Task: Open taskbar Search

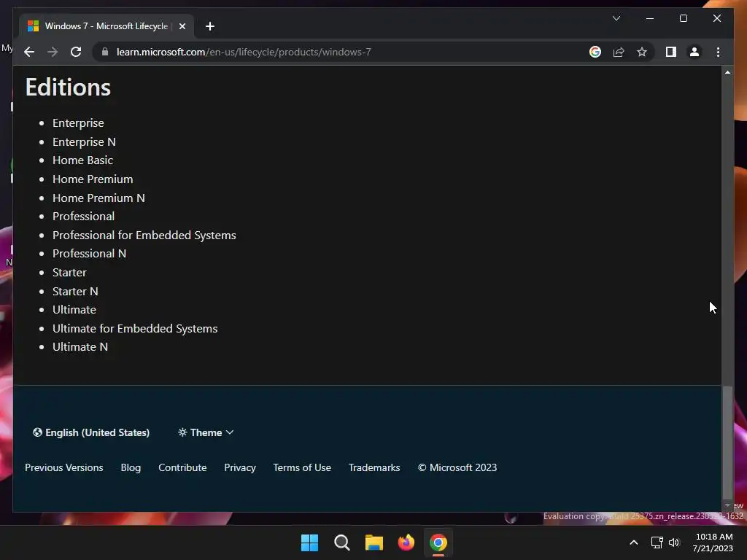Action: coord(341,542)
